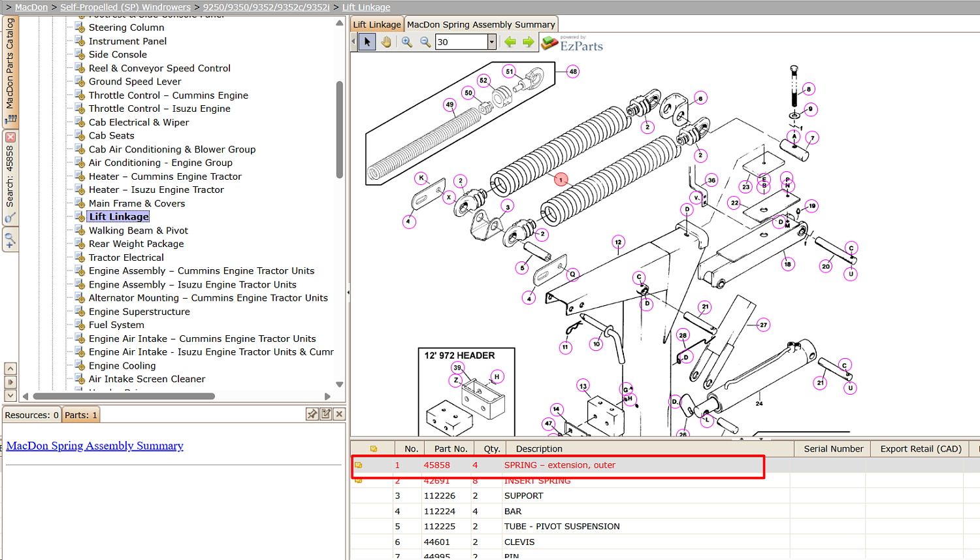980x560 pixels.
Task: Select Ground Speed Lever in the tree
Action: [135, 81]
